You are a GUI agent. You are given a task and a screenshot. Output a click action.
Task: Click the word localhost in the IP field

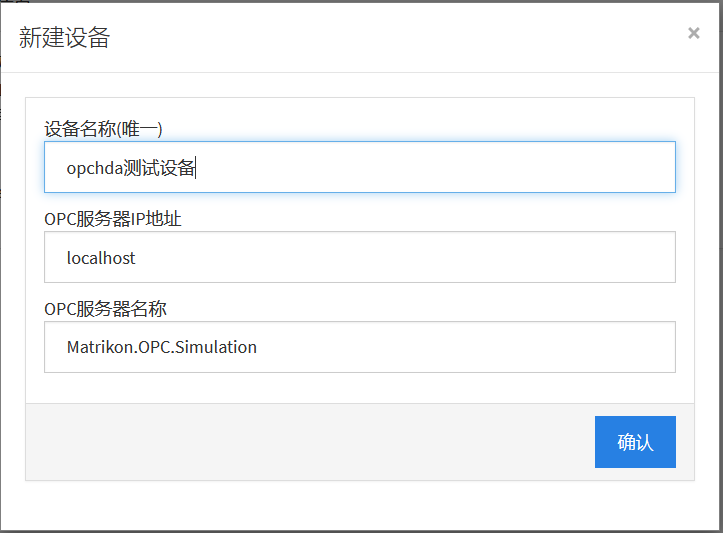(101, 258)
